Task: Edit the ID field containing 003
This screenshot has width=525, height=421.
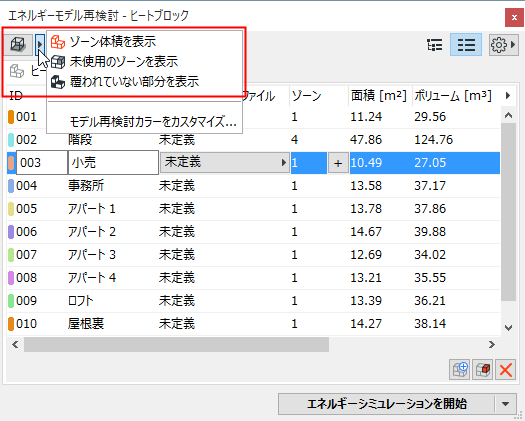Action: [42, 163]
